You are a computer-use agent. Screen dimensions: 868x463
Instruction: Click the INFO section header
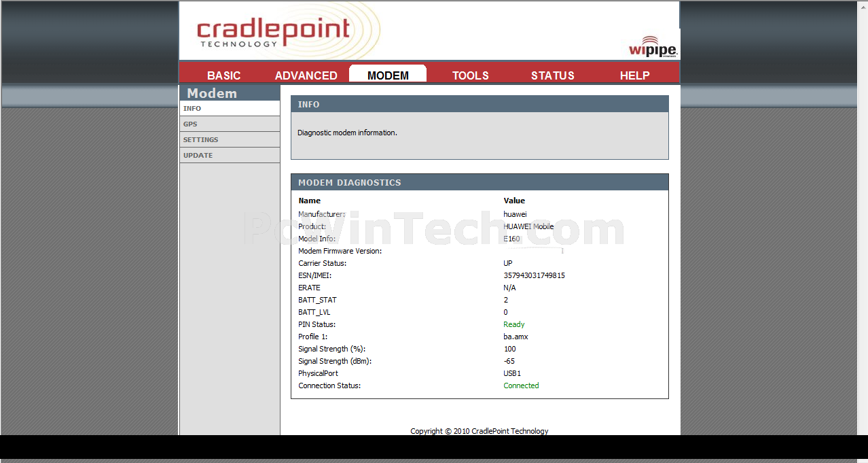[x=480, y=104]
